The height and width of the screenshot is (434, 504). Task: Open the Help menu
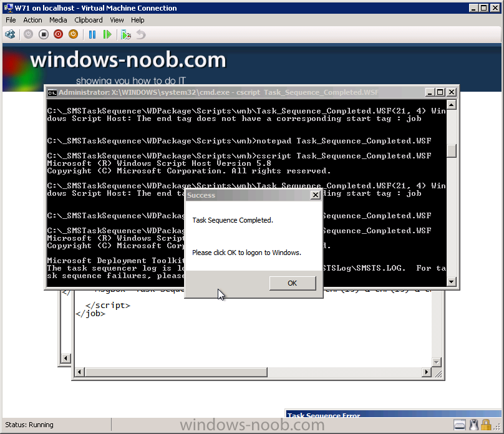[138, 20]
